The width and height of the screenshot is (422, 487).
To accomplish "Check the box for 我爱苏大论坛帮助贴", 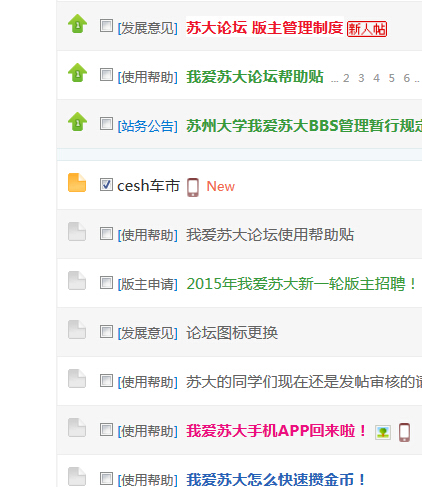I will 106,75.
